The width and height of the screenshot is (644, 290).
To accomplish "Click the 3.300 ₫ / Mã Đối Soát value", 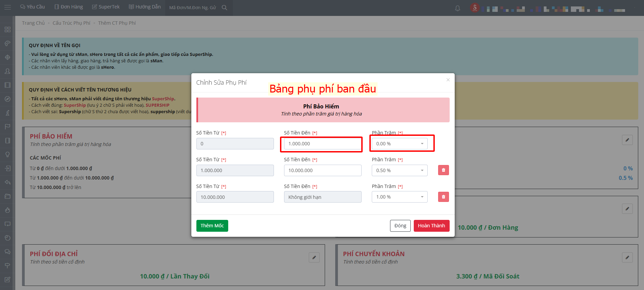I will [488, 276].
